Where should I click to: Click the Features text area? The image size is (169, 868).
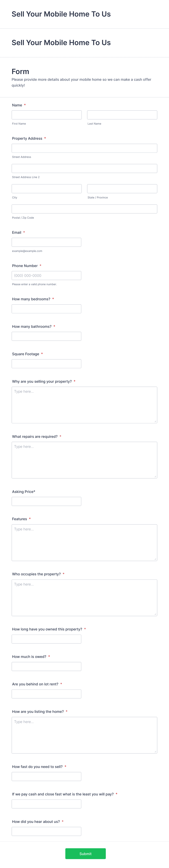point(84,543)
